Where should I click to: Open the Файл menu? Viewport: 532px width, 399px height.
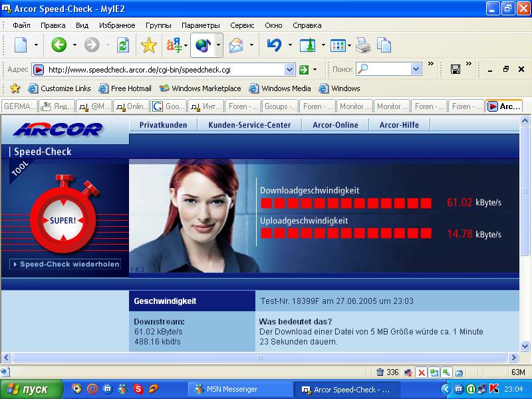pos(21,25)
